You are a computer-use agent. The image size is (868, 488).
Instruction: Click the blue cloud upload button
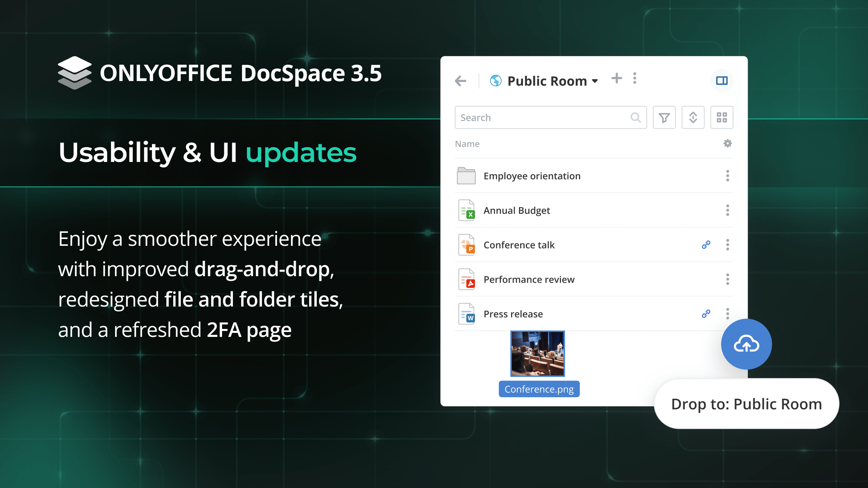(x=746, y=344)
